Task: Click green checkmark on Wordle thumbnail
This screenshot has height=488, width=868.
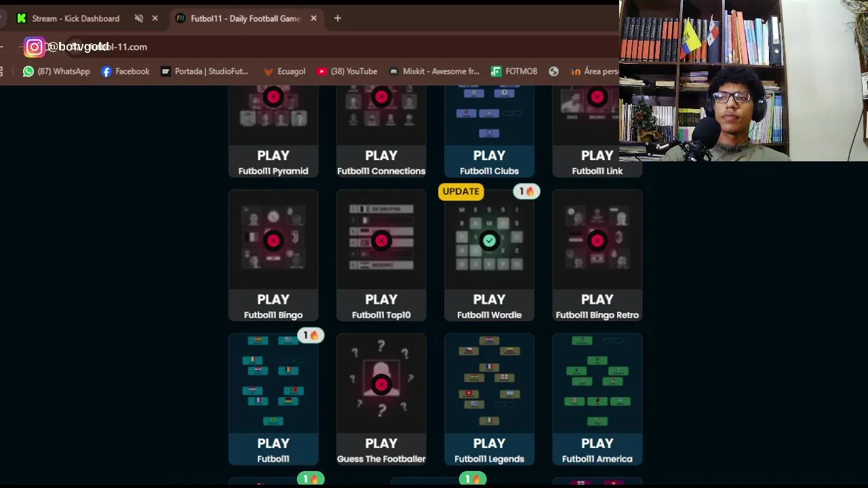Action: point(489,241)
